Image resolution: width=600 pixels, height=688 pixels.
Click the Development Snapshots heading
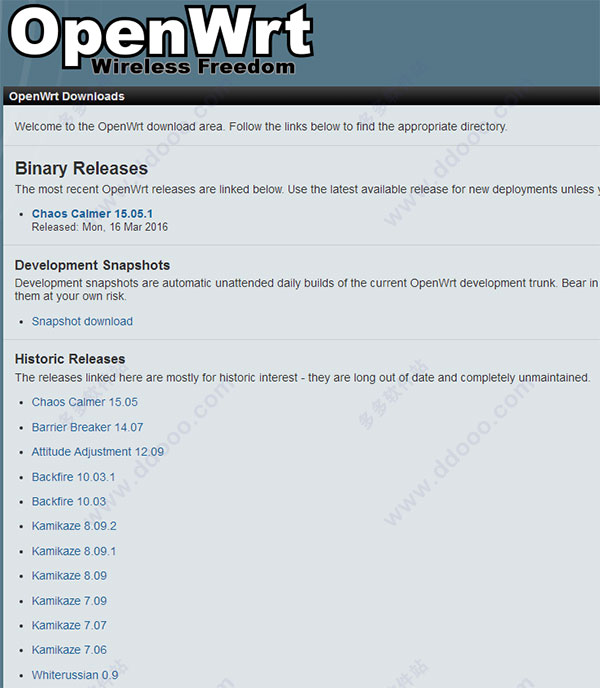(x=92, y=265)
